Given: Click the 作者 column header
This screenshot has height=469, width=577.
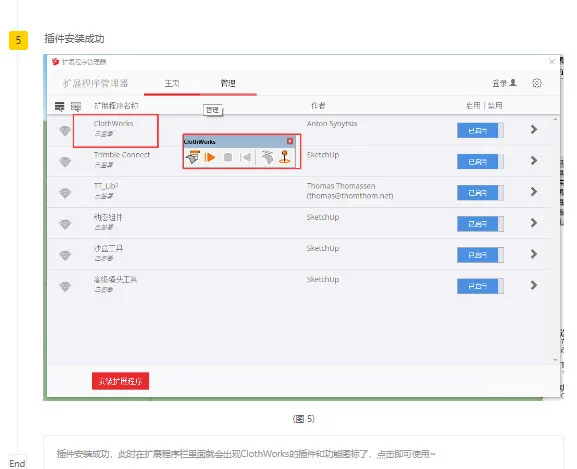Looking at the screenshot, I should tap(318, 106).
